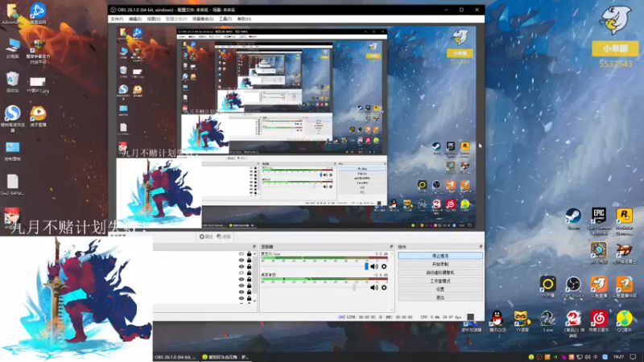Enable 工作室模式 studio mode
Image resolution: width=644 pixels, height=362 pixels.
(x=440, y=281)
